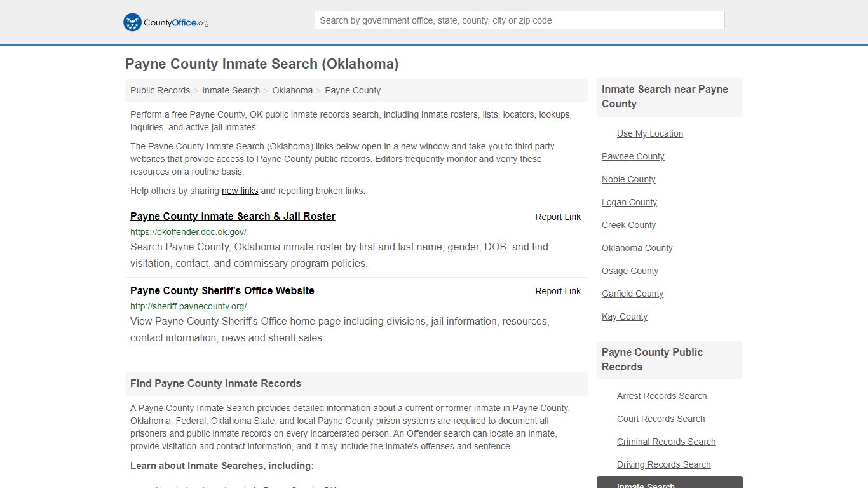Viewport: 868px width, 488px height.
Task: Select the highlighted Inmate Search sidebar item
Action: pos(670,482)
